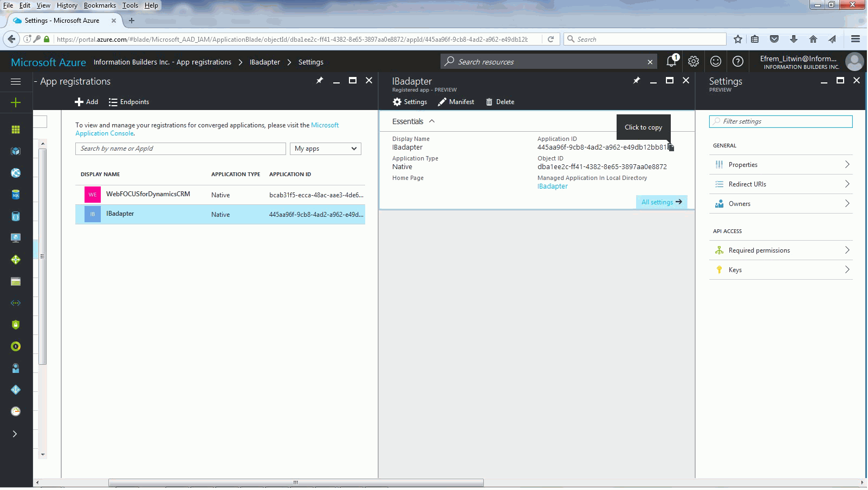Open portal settings gear in top bar
The height and width of the screenshot is (490, 868).
(x=694, y=61)
